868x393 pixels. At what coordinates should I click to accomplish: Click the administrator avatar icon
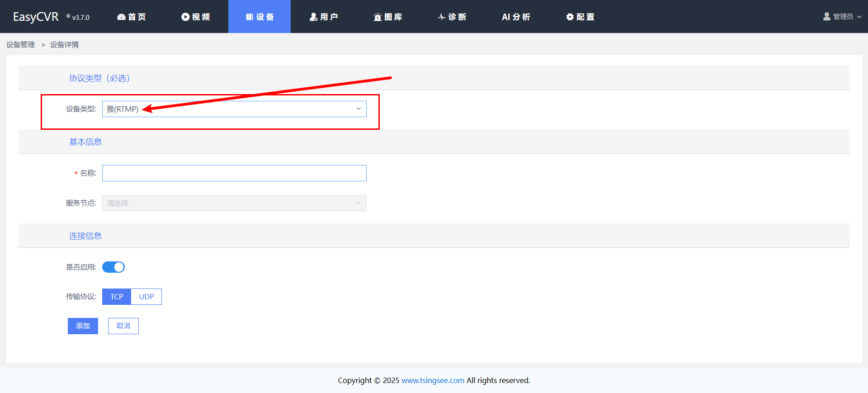827,16
